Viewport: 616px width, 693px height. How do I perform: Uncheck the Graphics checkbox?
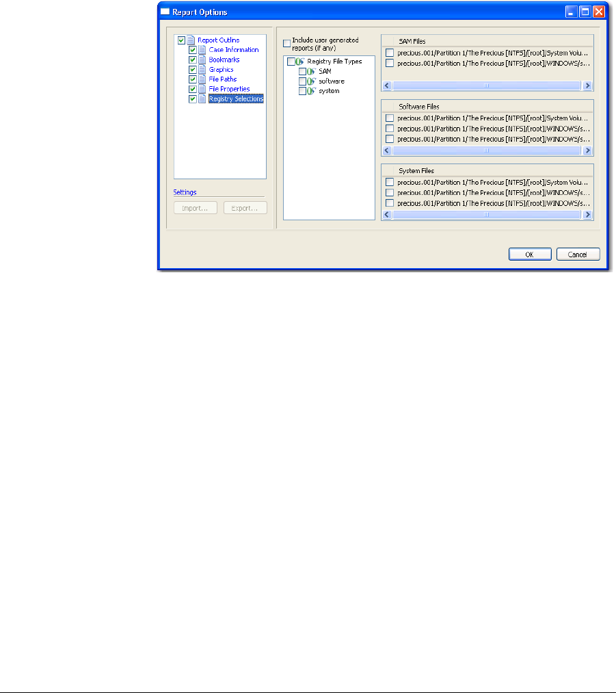[x=193, y=69]
